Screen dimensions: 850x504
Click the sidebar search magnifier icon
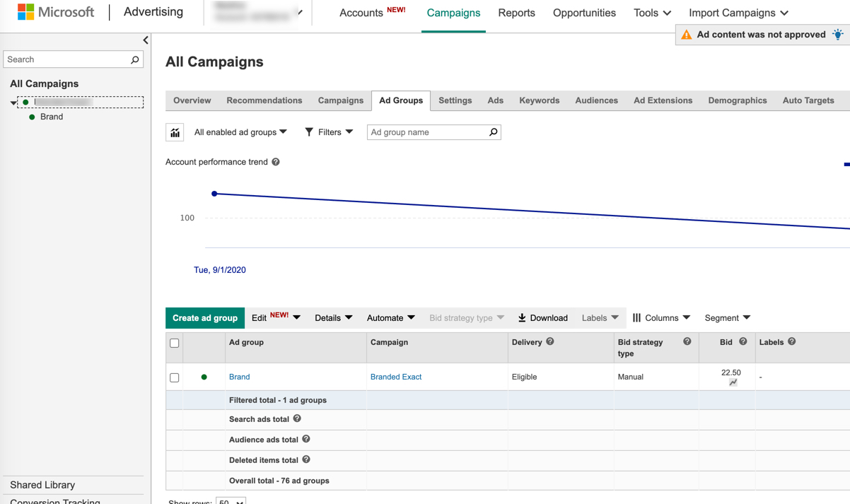coord(134,59)
